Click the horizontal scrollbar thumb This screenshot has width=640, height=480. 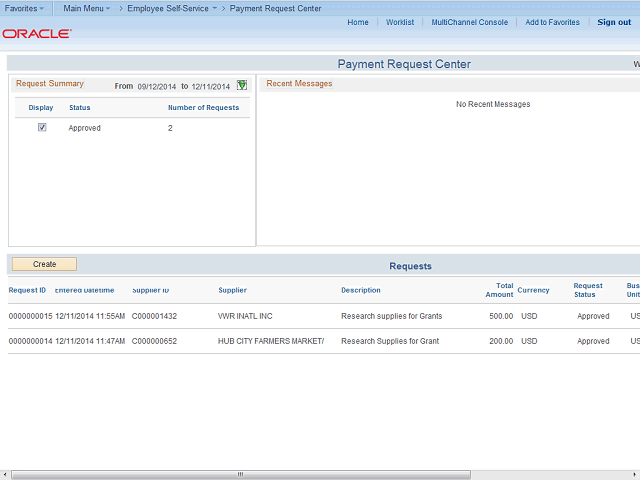tap(241, 475)
